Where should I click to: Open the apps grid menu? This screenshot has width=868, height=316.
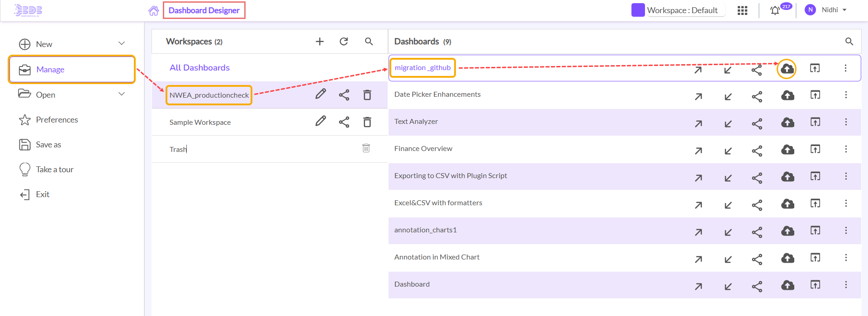(x=742, y=10)
